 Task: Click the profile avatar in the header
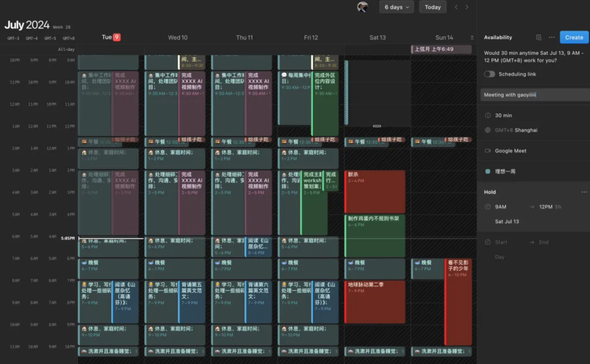pos(362,7)
